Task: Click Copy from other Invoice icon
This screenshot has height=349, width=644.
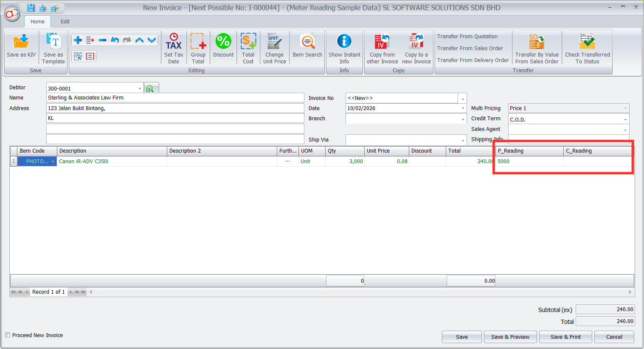Action: click(x=382, y=42)
